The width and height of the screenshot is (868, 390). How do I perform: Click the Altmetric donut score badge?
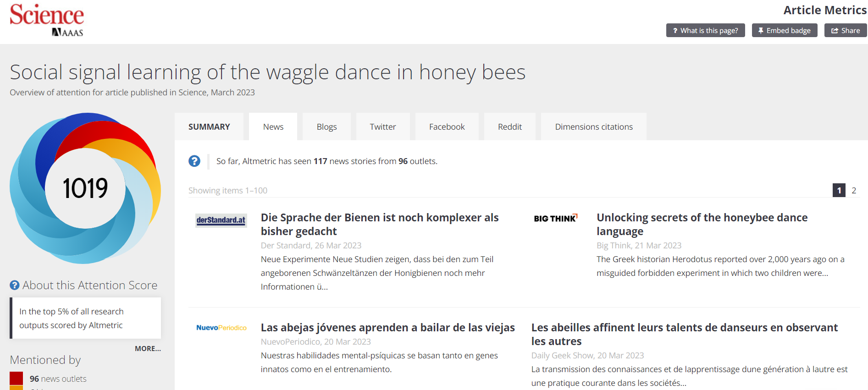click(x=85, y=188)
